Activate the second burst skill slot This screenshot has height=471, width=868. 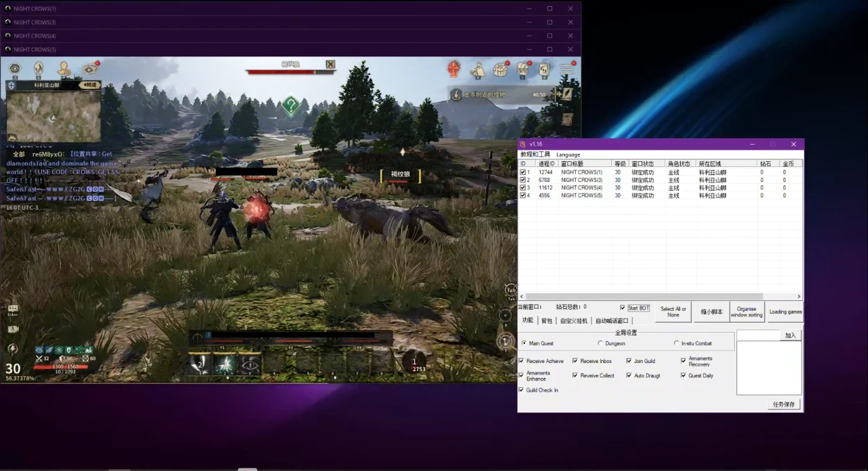click(224, 364)
